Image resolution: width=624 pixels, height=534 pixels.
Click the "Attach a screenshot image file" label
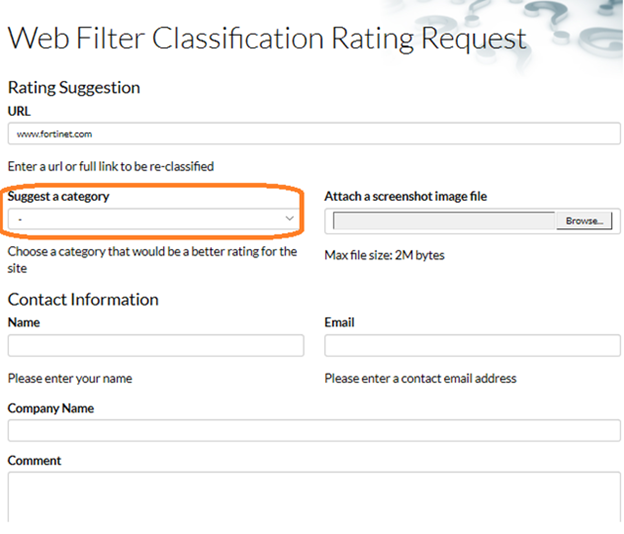[405, 197]
